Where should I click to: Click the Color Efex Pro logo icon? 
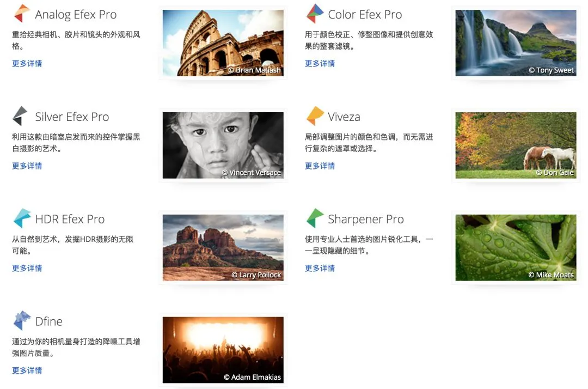(315, 14)
